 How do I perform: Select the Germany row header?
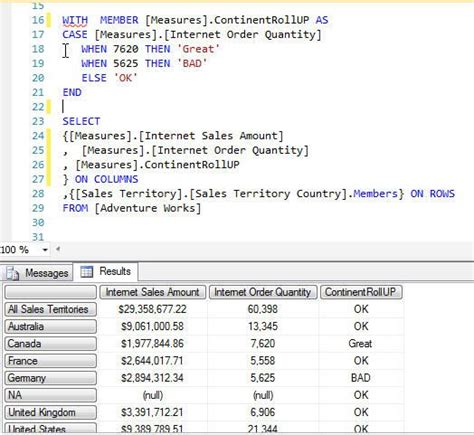[x=51, y=378]
